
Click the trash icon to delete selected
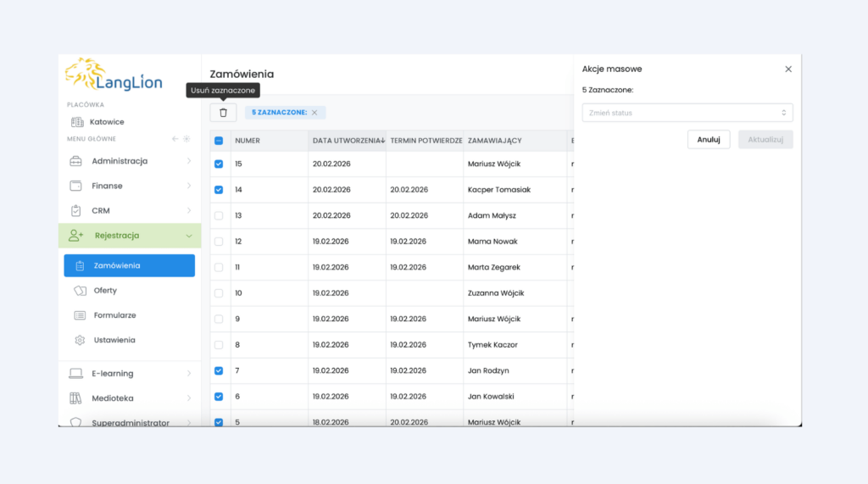pos(224,113)
